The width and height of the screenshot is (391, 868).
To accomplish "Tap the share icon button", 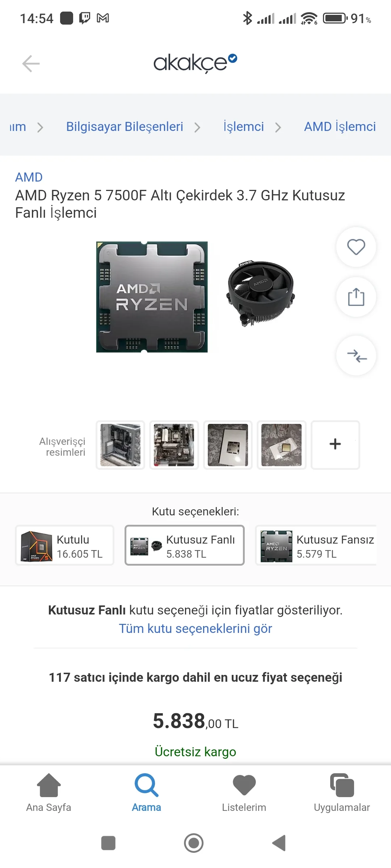I will point(356,297).
